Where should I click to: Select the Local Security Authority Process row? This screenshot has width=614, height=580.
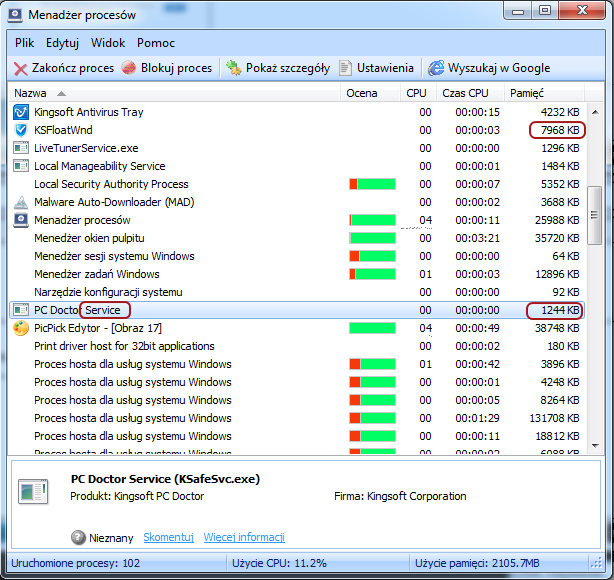296,184
